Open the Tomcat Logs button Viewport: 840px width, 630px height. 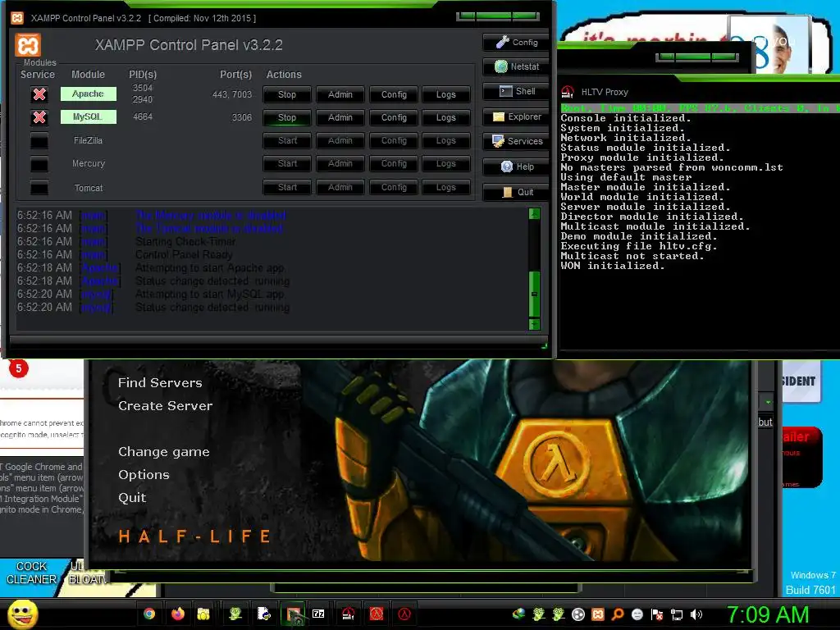point(445,187)
